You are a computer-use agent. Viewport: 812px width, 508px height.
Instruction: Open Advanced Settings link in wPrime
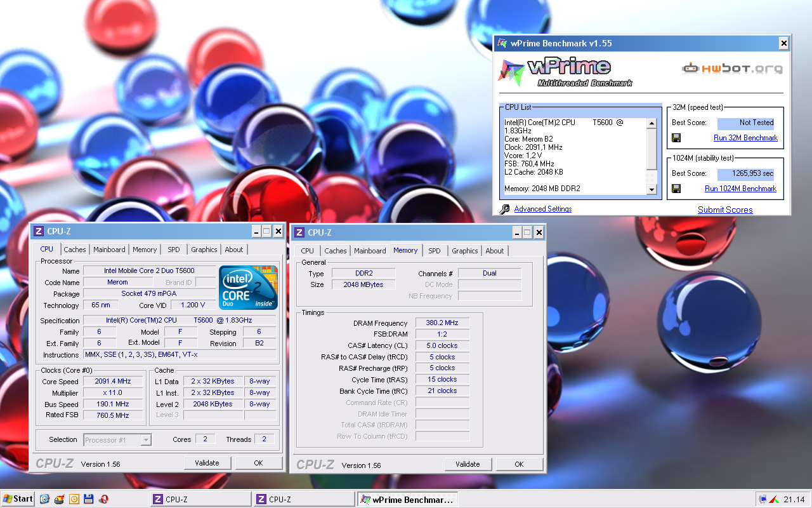[x=543, y=209]
